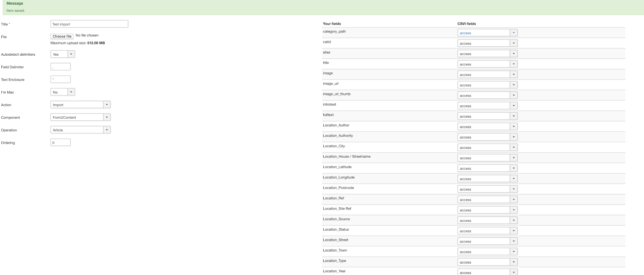Image resolution: width=644 pixels, height=275 pixels.
Task: Open the I'm Mac dropdown
Action: tap(63, 92)
